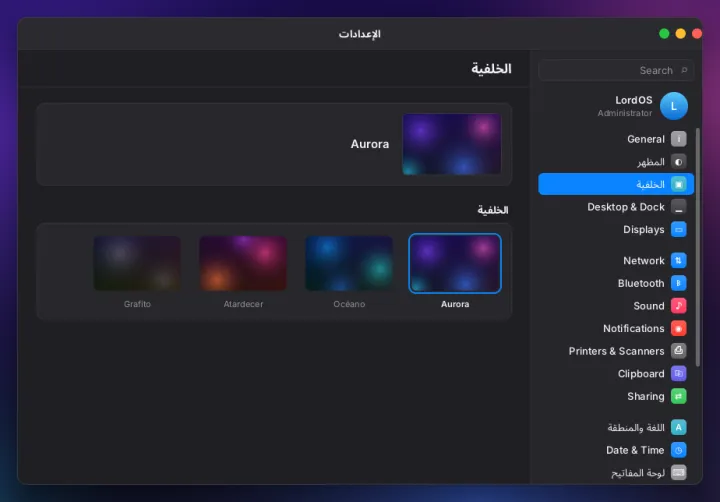Click the highlighted الخلفية wallpaper icon

coord(678,184)
